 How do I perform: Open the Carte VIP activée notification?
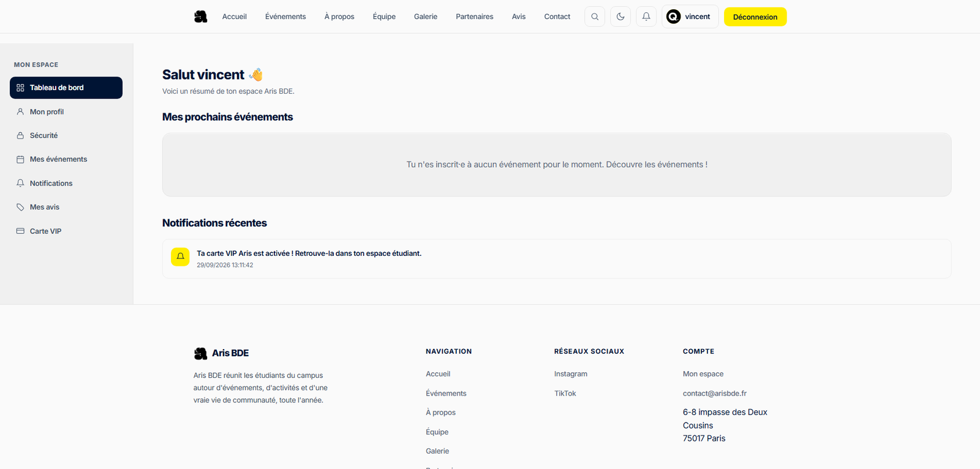pyautogui.click(x=557, y=258)
